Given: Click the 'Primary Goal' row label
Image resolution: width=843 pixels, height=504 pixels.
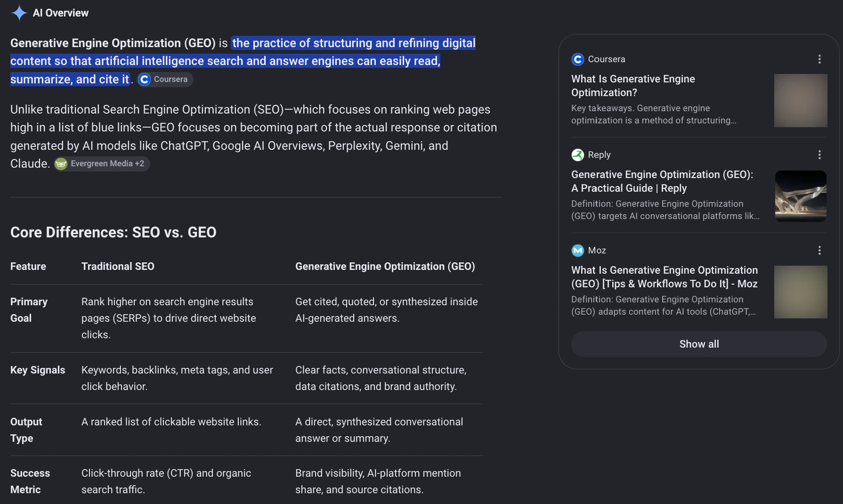Looking at the screenshot, I should pyautogui.click(x=29, y=310).
